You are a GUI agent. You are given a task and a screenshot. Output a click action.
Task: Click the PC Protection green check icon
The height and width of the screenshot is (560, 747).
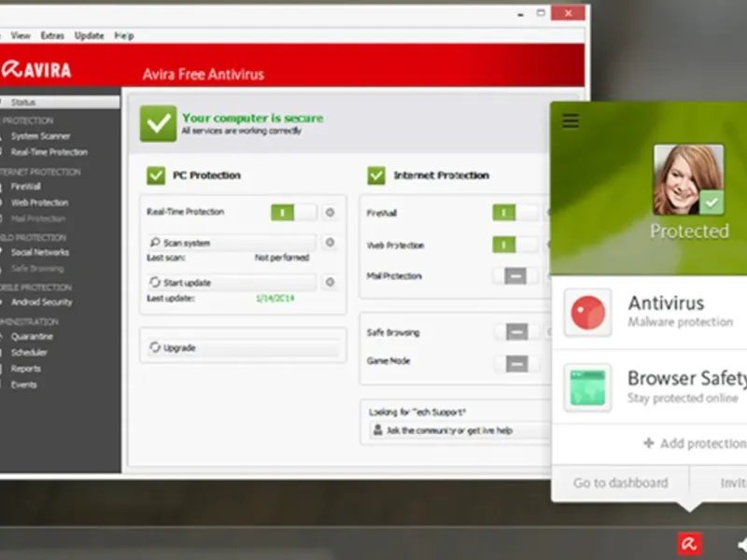point(156,175)
